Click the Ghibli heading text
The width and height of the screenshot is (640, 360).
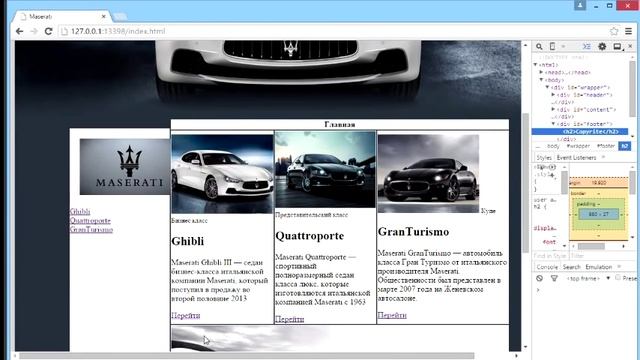[x=187, y=241]
